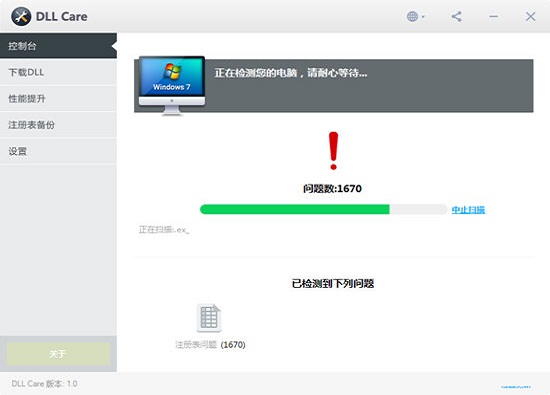
Task: Open 设置 in the sidebar
Action: (x=58, y=151)
